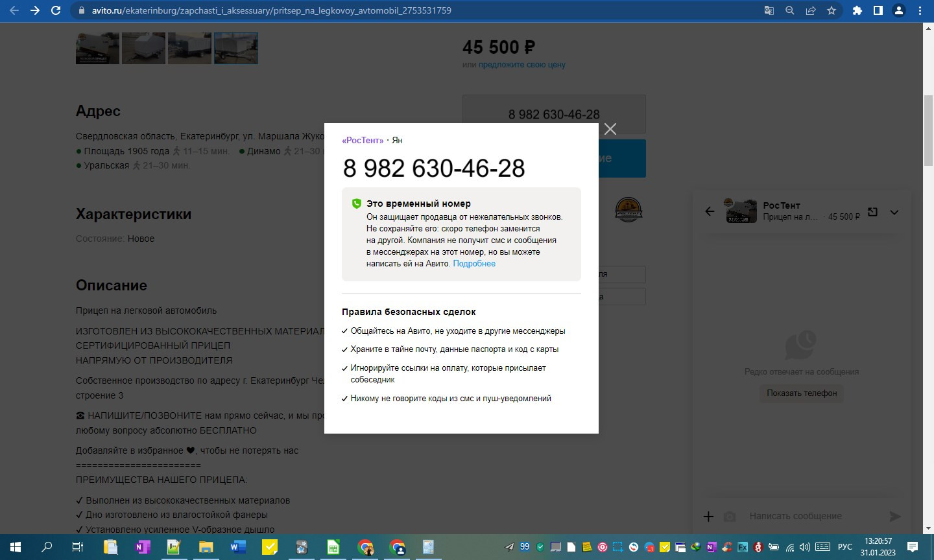
Task: Toggle the browser side panel icon
Action: tap(878, 10)
